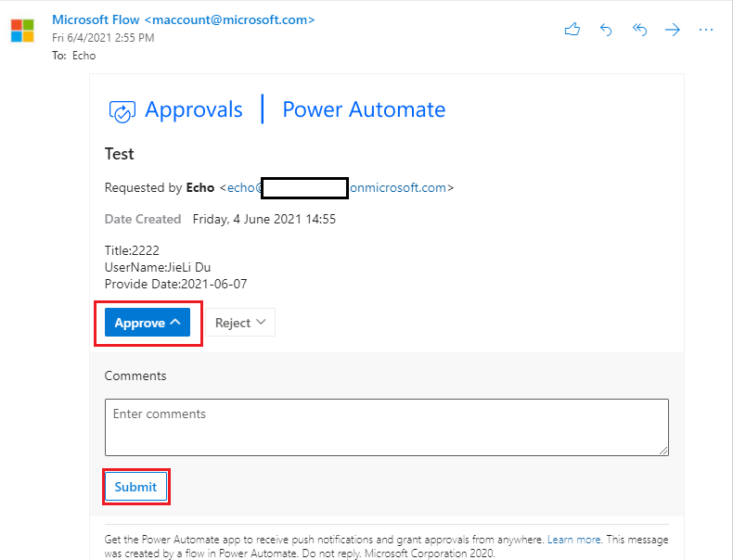Click the Approvals checkmark icon

point(122,111)
